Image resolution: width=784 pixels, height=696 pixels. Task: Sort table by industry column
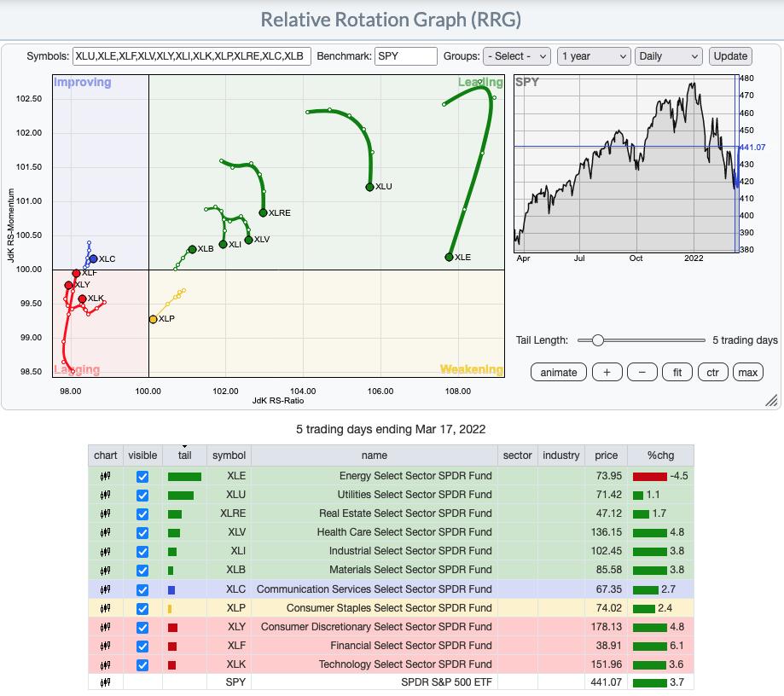click(x=561, y=455)
